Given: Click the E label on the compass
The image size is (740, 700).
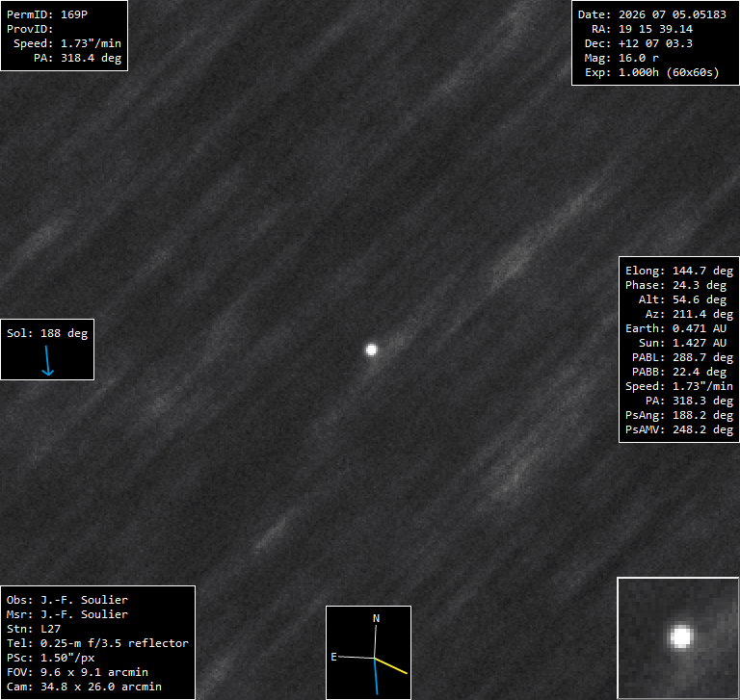Looking at the screenshot, I should tap(333, 657).
